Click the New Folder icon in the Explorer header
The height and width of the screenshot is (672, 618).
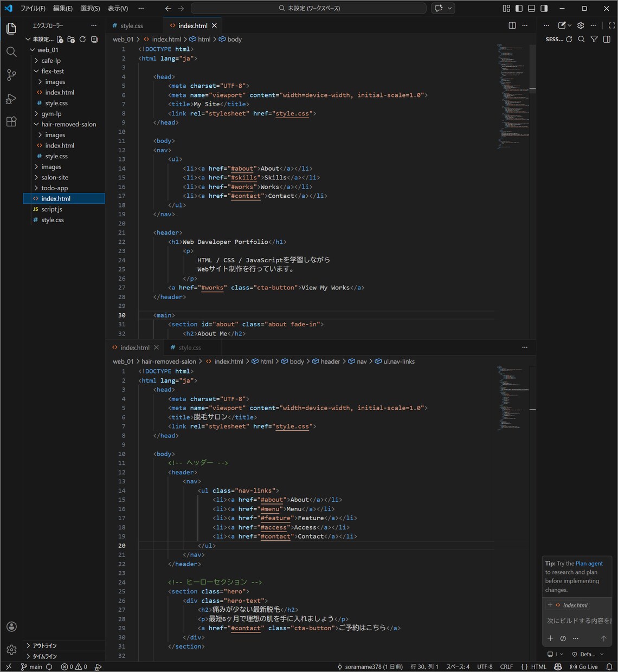click(71, 40)
